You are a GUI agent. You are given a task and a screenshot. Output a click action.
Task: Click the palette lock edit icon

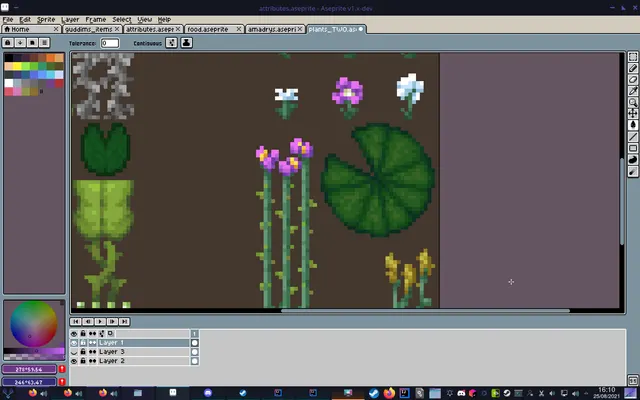click(8, 43)
